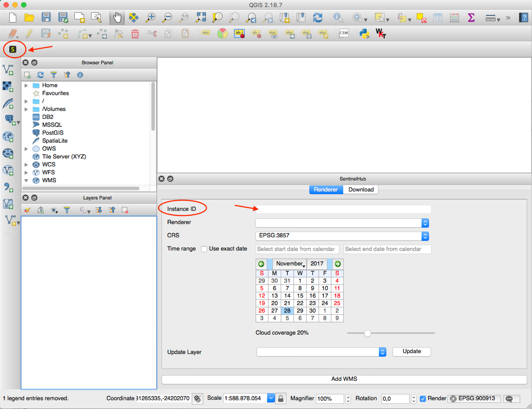
Task: Lock the map scale
Action: pyautogui.click(x=281, y=398)
